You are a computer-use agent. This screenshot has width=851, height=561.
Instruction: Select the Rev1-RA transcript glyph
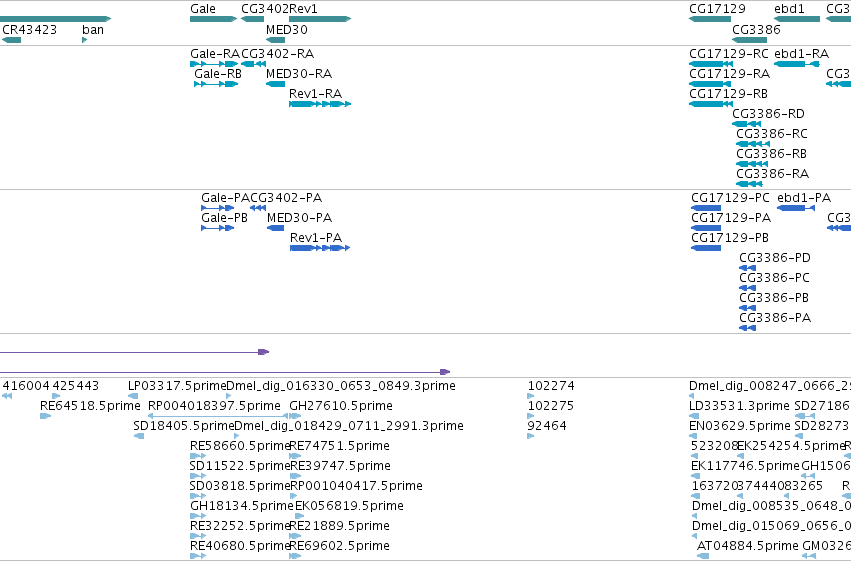tap(320, 104)
